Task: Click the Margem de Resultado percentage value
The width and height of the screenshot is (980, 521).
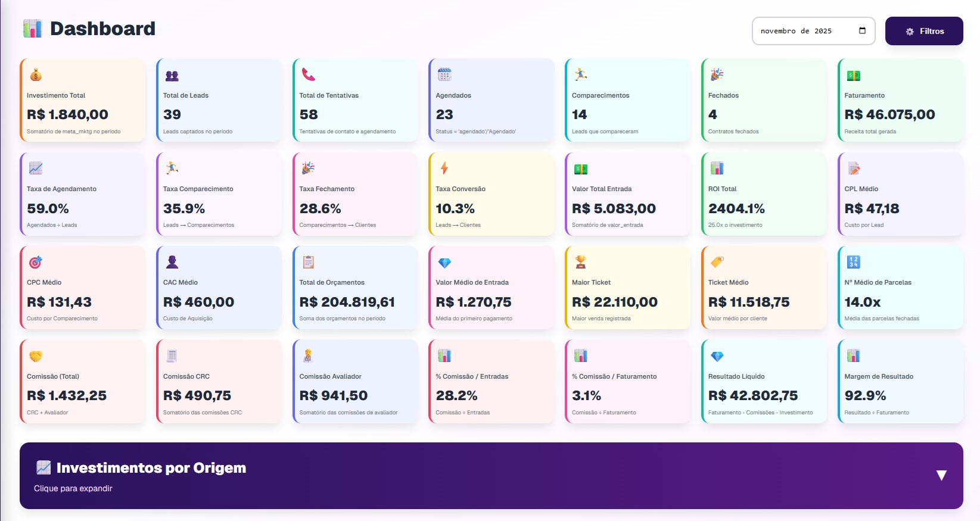Action: (x=865, y=395)
